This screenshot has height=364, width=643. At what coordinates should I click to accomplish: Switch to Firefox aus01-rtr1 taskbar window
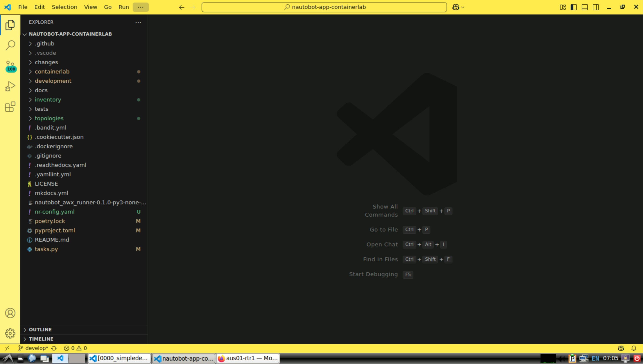click(248, 358)
